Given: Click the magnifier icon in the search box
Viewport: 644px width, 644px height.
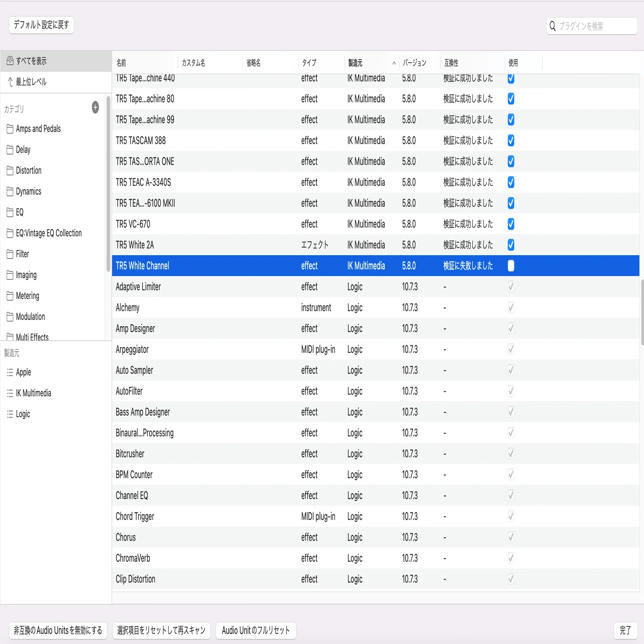Looking at the screenshot, I should coord(553,26).
